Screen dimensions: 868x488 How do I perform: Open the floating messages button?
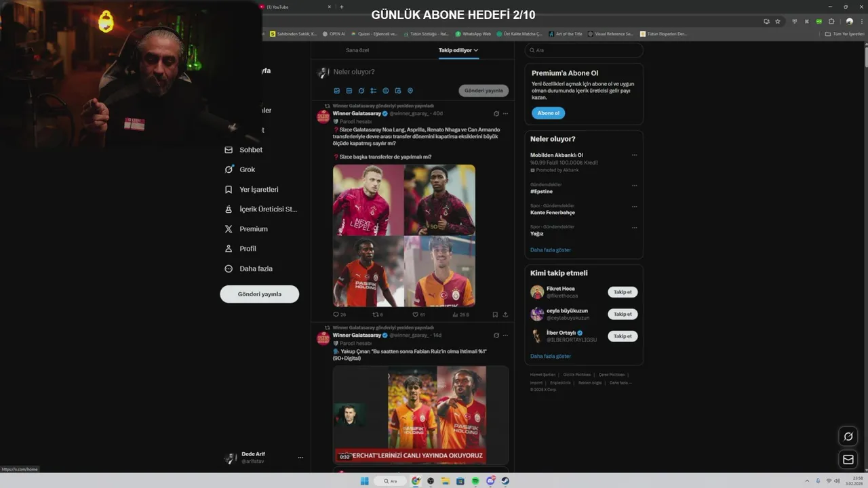coord(848,460)
